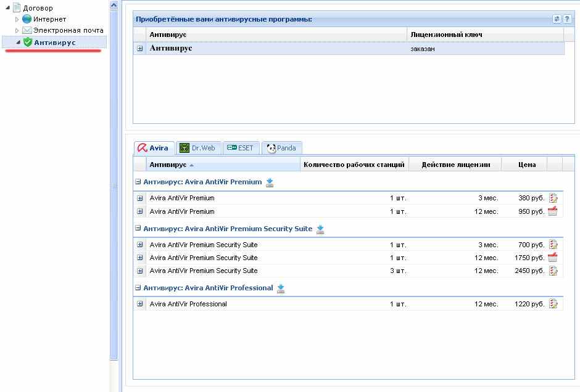Sort by Действие лицензии column
Viewport: 580px width, 392px height.
(x=455, y=165)
